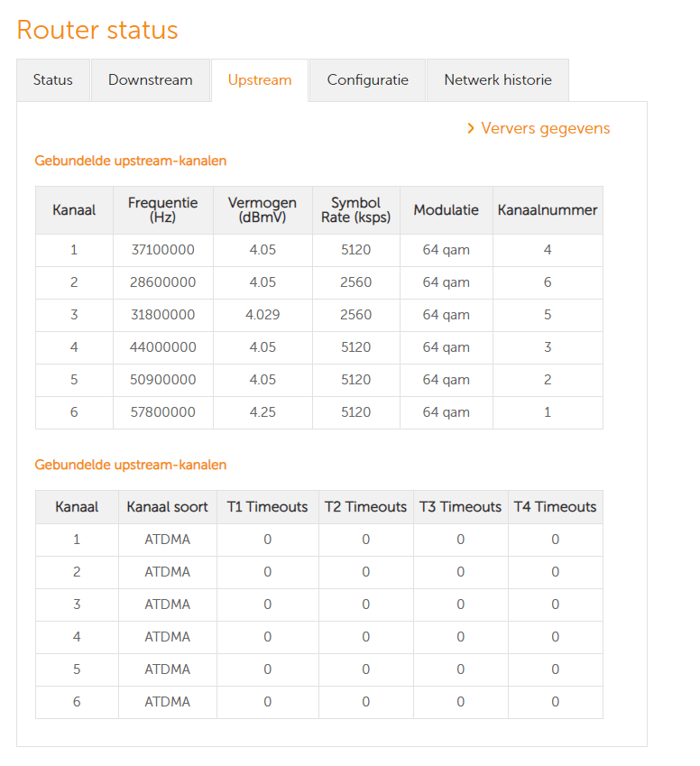Select frequency value 57800000

coord(162,412)
